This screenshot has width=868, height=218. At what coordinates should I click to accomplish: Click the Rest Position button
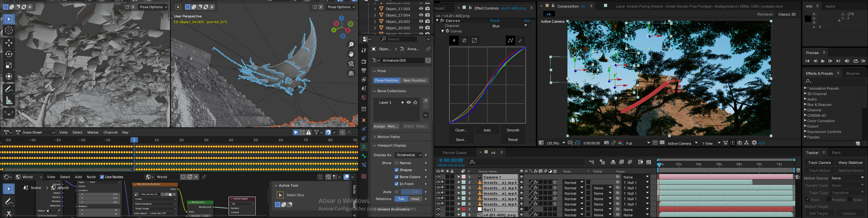click(x=414, y=81)
